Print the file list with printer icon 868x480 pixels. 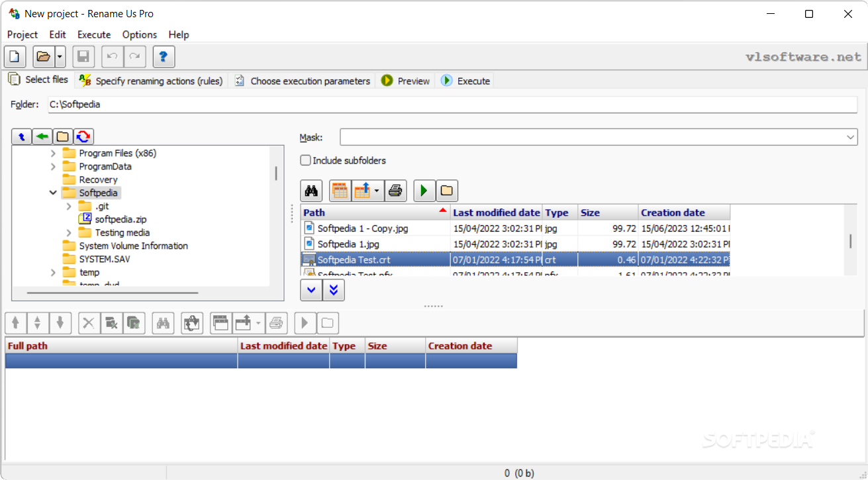395,191
